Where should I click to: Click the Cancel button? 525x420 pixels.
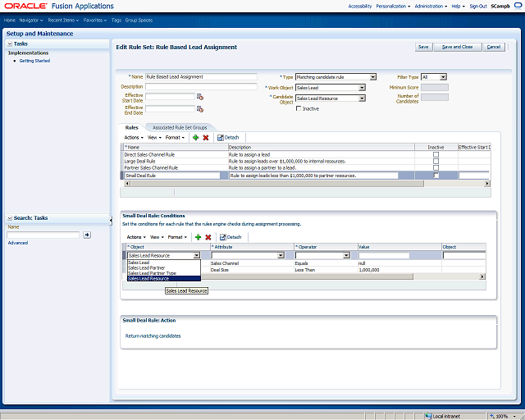point(494,47)
